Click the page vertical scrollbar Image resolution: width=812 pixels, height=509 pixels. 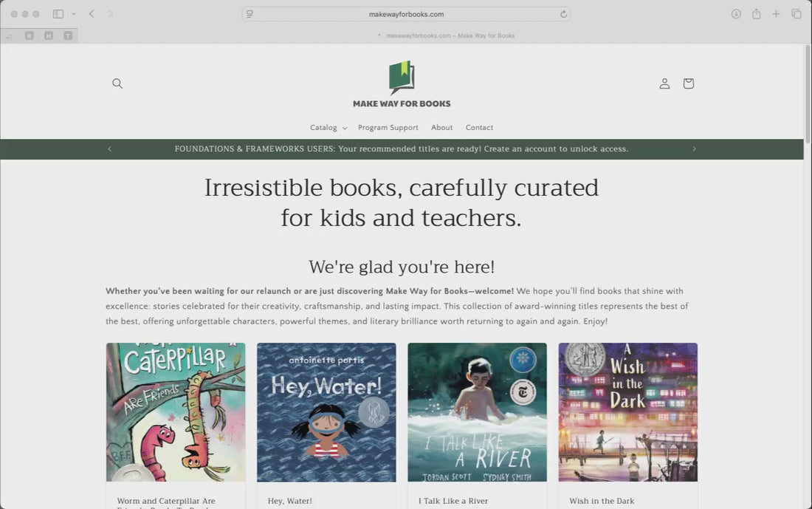(x=808, y=93)
